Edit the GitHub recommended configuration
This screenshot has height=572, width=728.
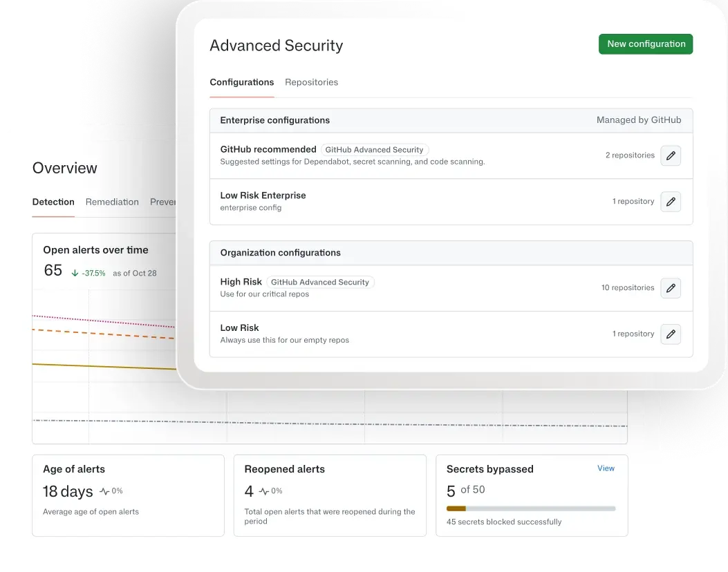point(671,155)
